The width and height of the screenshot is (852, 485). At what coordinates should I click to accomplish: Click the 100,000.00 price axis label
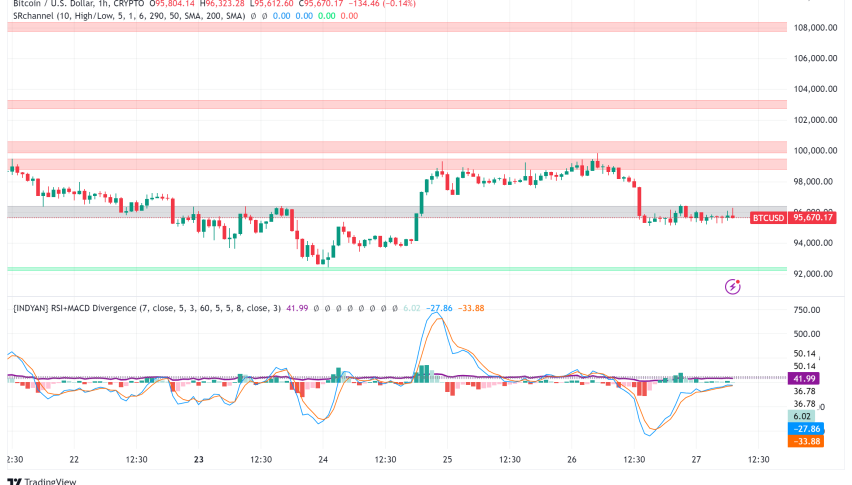click(x=815, y=150)
